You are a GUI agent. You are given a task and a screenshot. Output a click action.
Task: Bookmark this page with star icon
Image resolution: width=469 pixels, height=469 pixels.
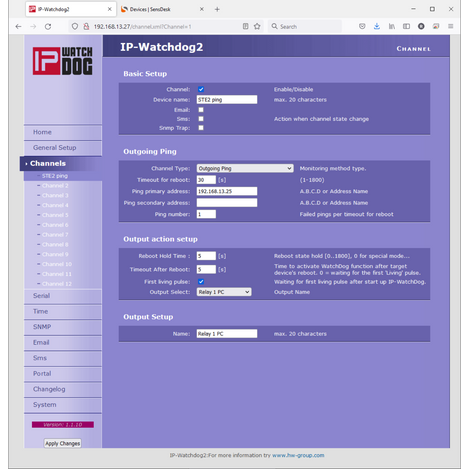[x=257, y=26]
